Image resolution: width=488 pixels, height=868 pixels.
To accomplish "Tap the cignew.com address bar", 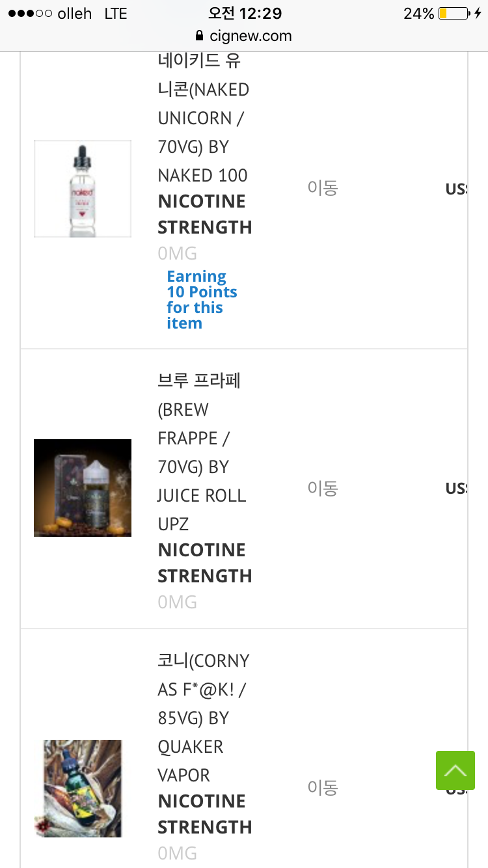I will (x=244, y=36).
